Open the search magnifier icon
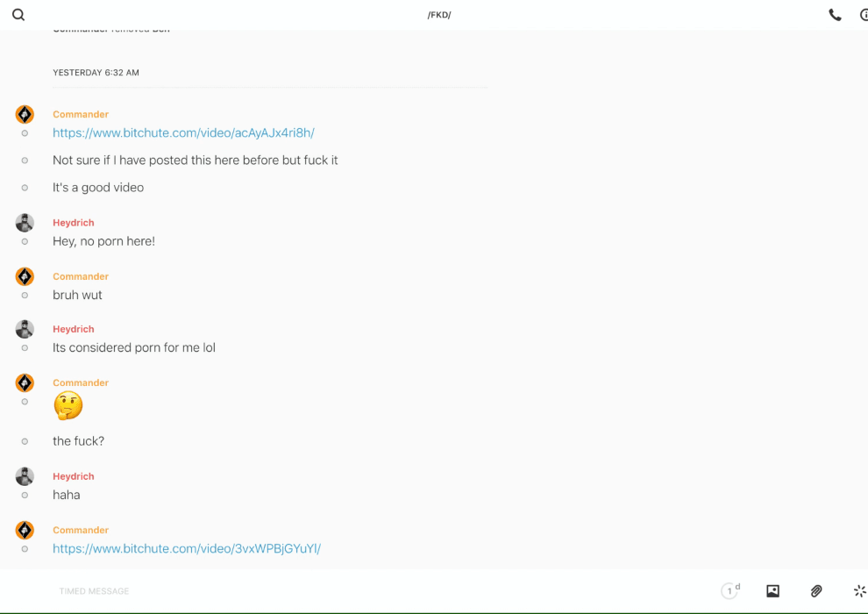868x614 pixels. tap(18, 15)
